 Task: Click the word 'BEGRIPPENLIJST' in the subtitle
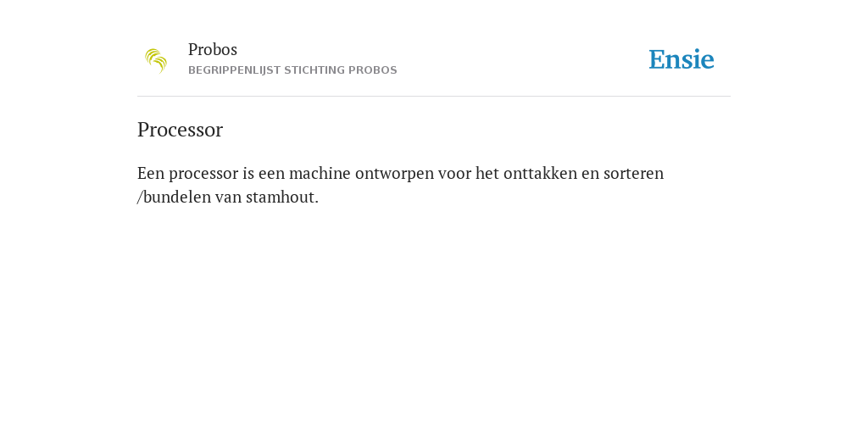pyautogui.click(x=234, y=70)
